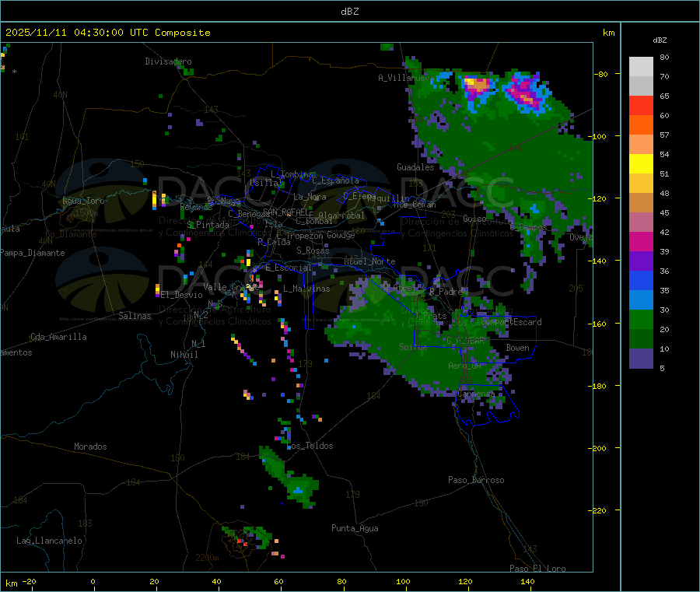Click the 100 km tick on bottom axis

coord(403,581)
